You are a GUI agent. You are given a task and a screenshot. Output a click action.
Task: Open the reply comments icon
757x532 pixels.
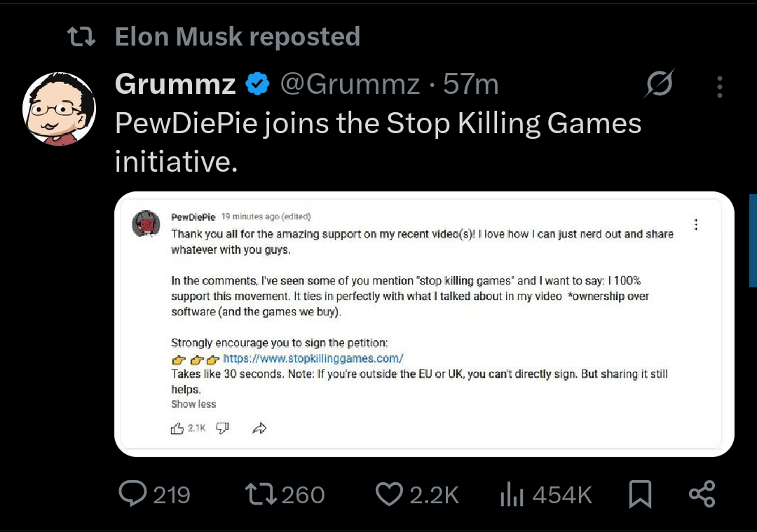132,494
